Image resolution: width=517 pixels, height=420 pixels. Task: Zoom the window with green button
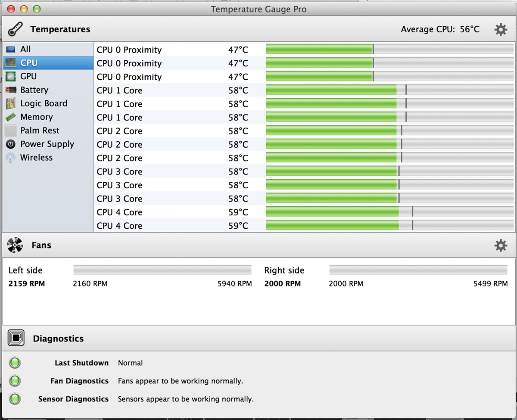[37, 9]
